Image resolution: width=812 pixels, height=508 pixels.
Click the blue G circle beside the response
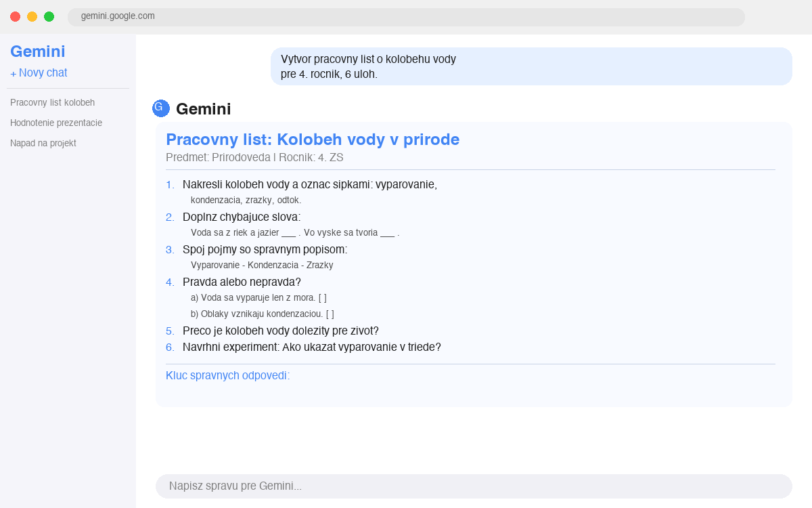161,108
